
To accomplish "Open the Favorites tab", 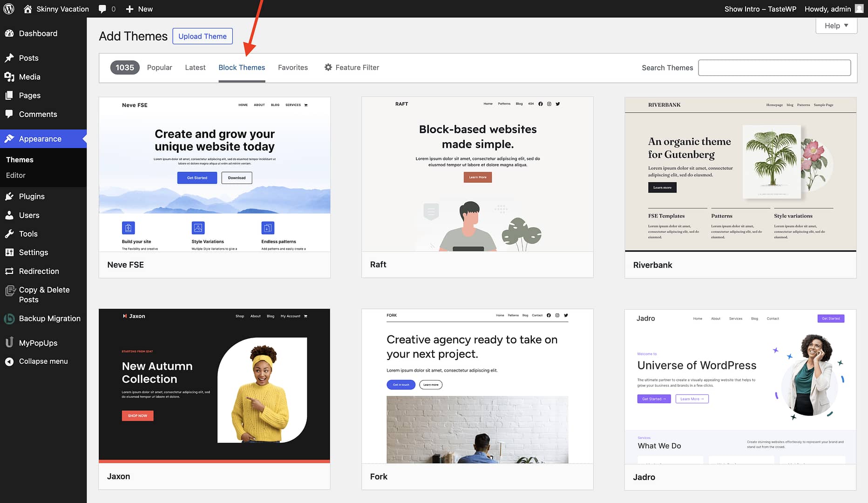I will (293, 68).
